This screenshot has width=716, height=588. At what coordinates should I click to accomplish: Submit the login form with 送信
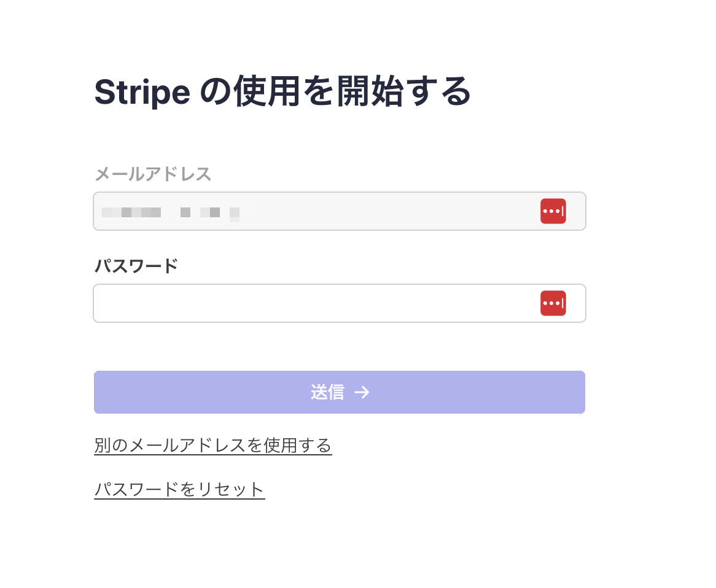(339, 392)
